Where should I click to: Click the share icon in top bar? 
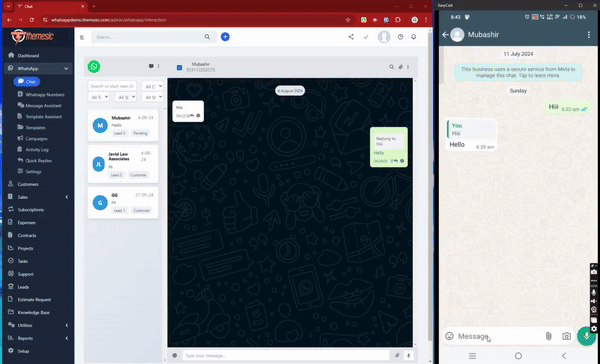[x=351, y=37]
